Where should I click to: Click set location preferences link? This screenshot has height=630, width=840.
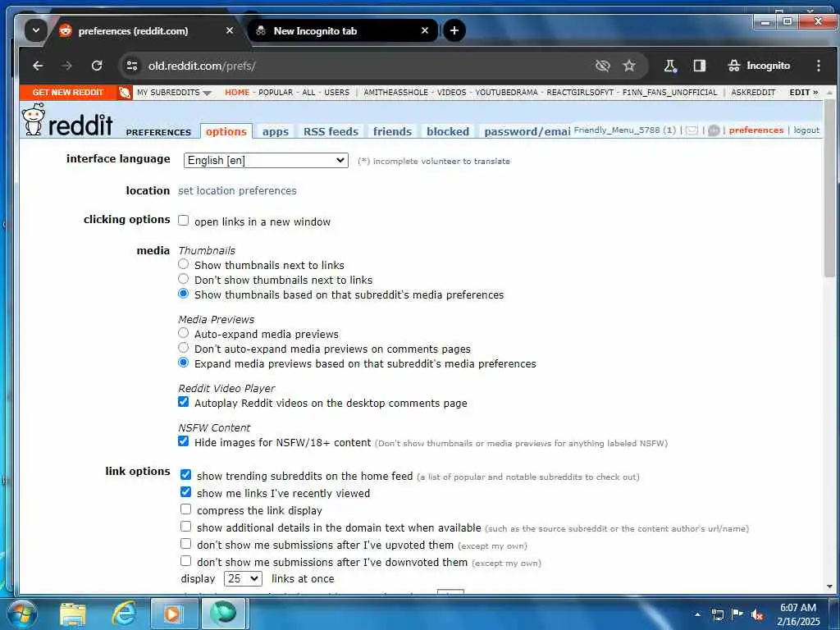coord(237,190)
